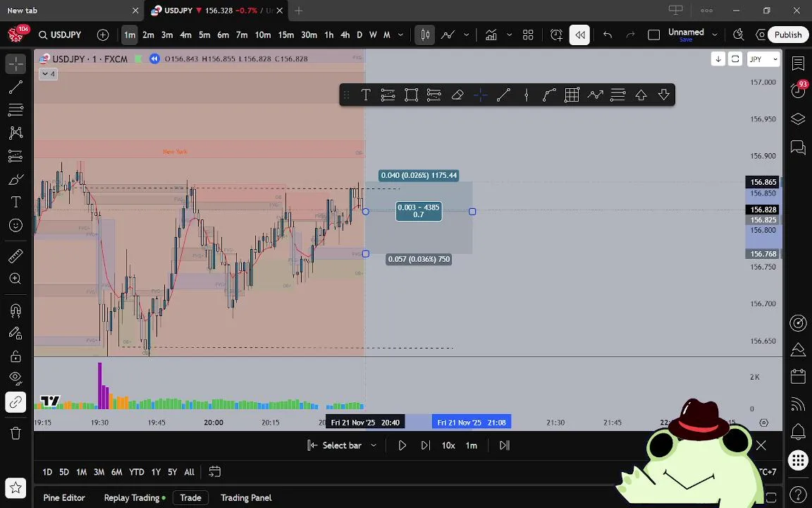Viewport: 812px width, 508px height.
Task: Toggle the link drawings sync button
Action: pos(16,402)
